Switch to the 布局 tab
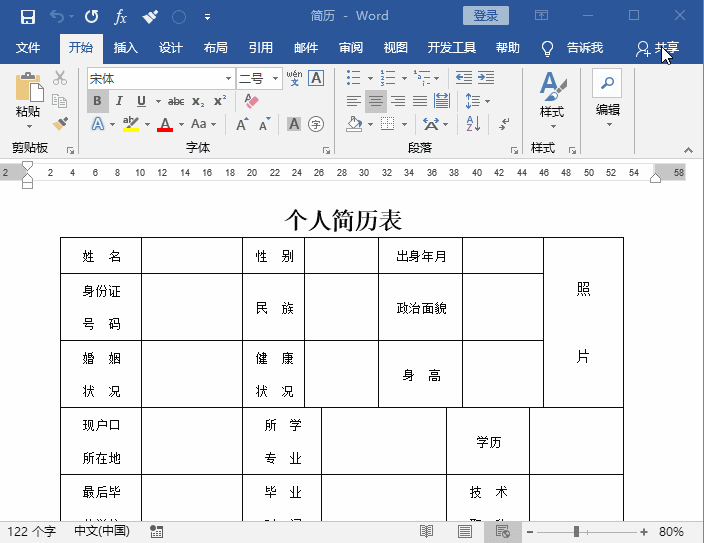 point(215,48)
